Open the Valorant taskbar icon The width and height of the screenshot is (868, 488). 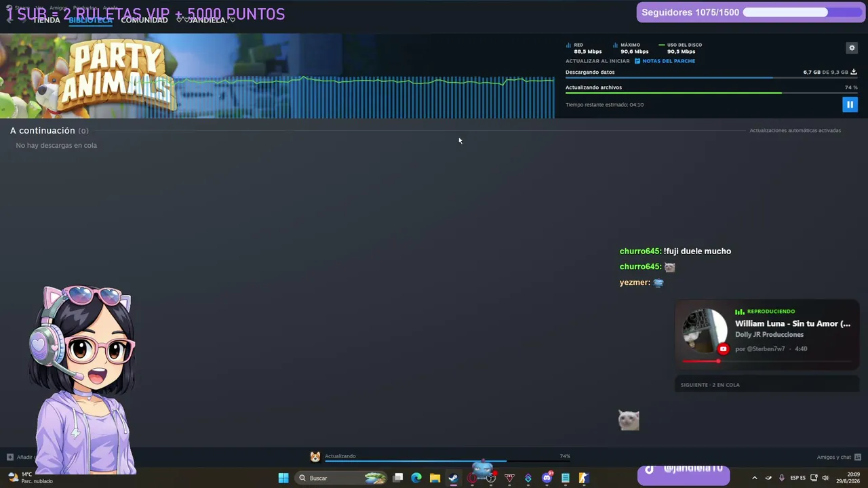[509, 478]
